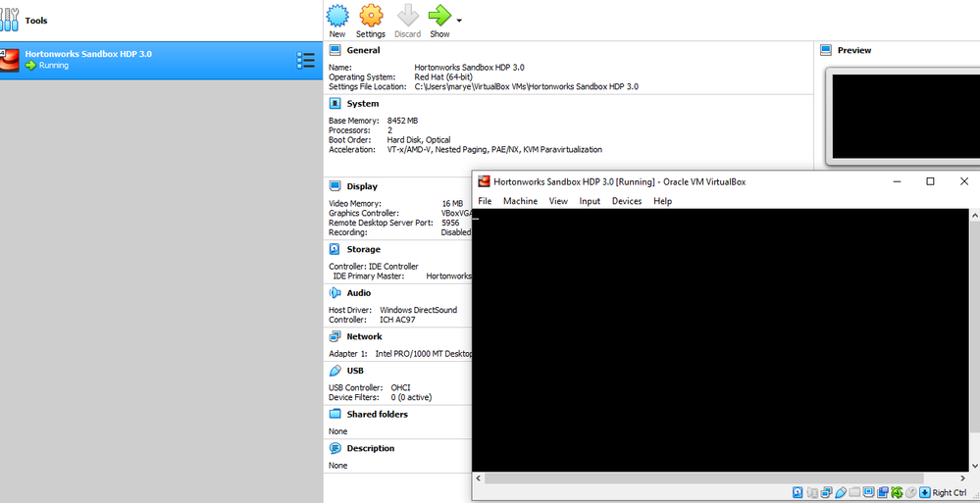Click the System chip icon
The width and height of the screenshot is (980, 503).
pos(335,104)
